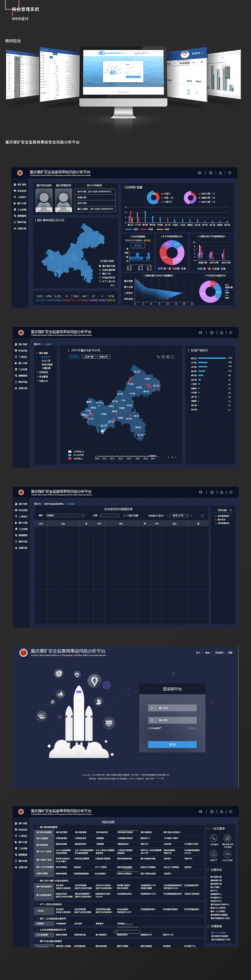Switch to the 矿井分布 tab
Viewport: 251px width, 980px height.
pyautogui.click(x=75, y=357)
